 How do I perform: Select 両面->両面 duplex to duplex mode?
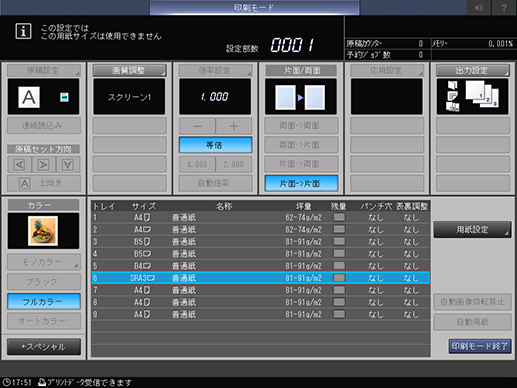[301, 126]
